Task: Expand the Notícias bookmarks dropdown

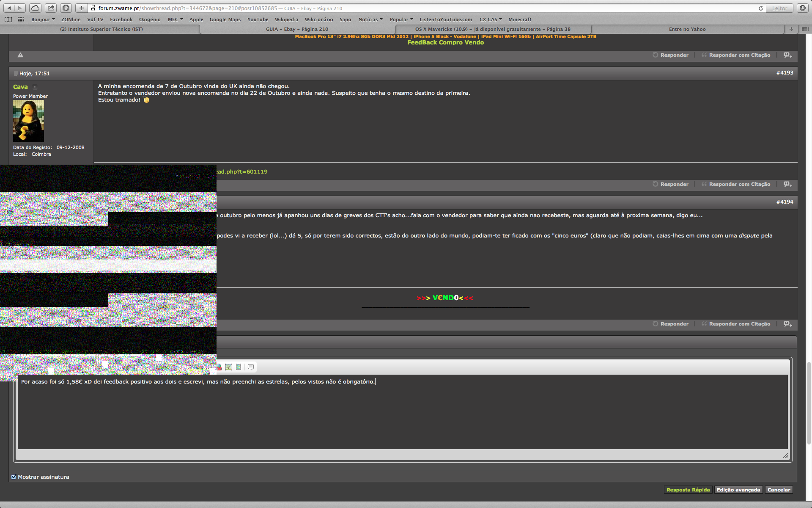Action: [370, 19]
